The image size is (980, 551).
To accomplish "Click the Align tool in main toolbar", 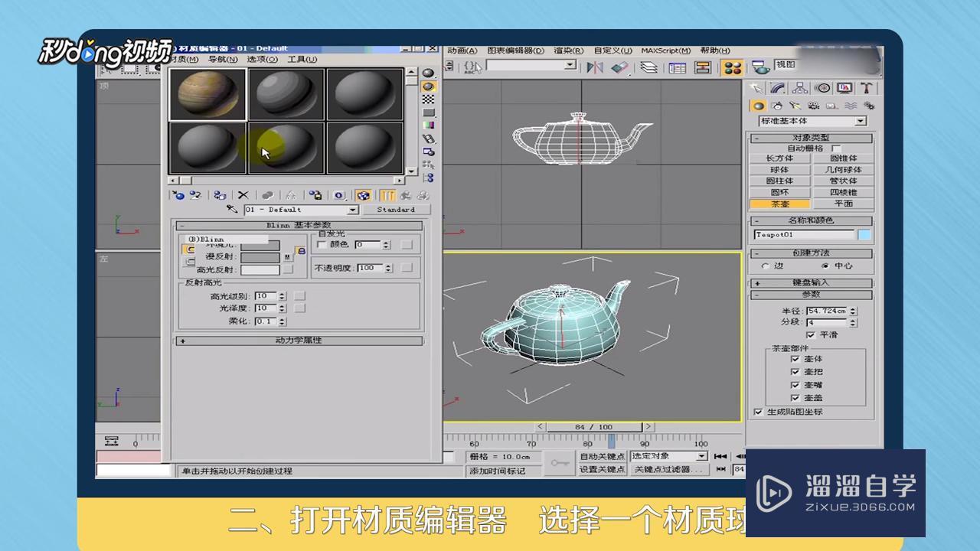I will click(x=621, y=67).
